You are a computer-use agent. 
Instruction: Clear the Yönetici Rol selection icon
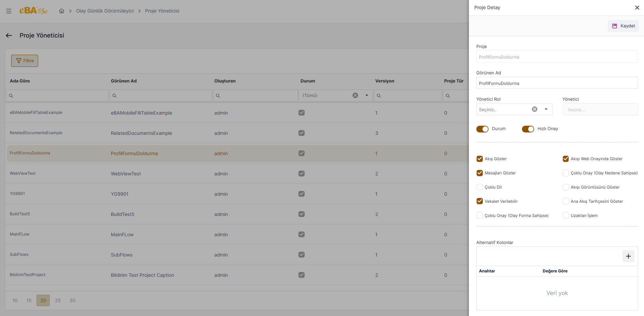(x=534, y=109)
